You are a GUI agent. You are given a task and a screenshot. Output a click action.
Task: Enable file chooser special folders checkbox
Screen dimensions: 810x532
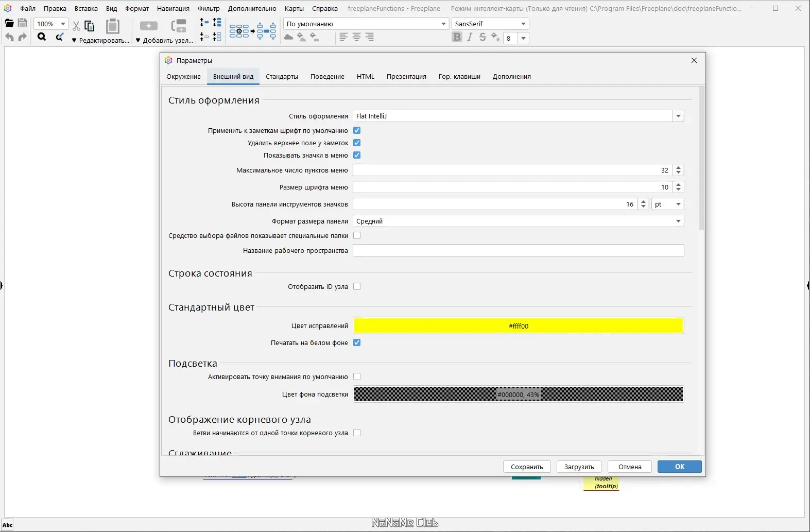[x=357, y=236]
